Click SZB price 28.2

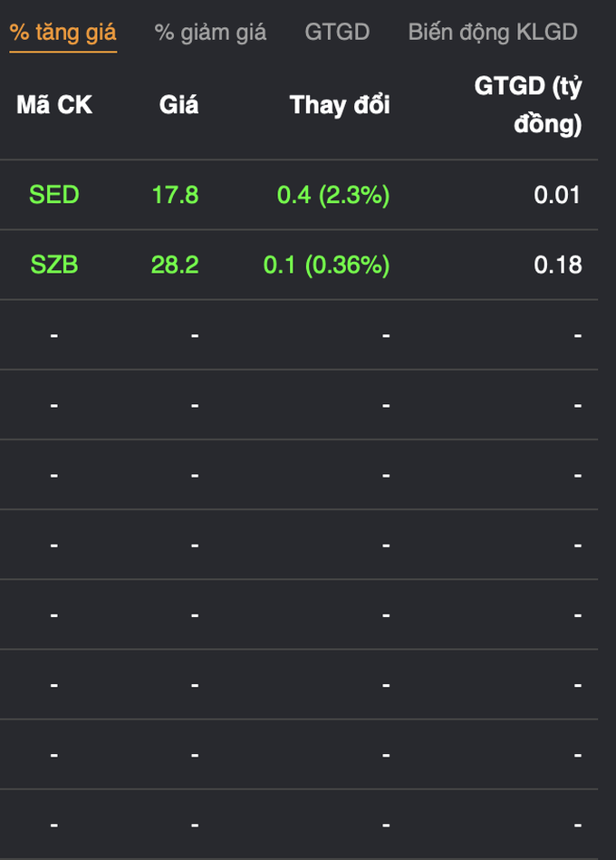pyautogui.click(x=175, y=265)
